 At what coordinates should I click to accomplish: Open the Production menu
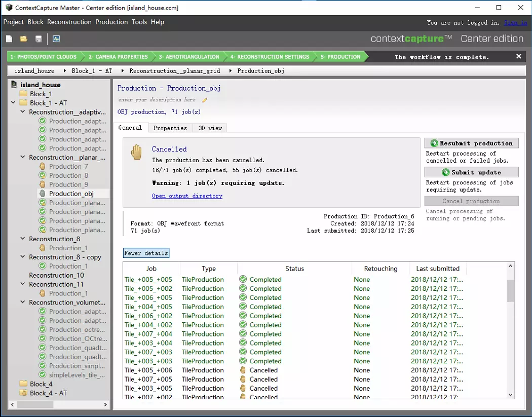(x=111, y=22)
